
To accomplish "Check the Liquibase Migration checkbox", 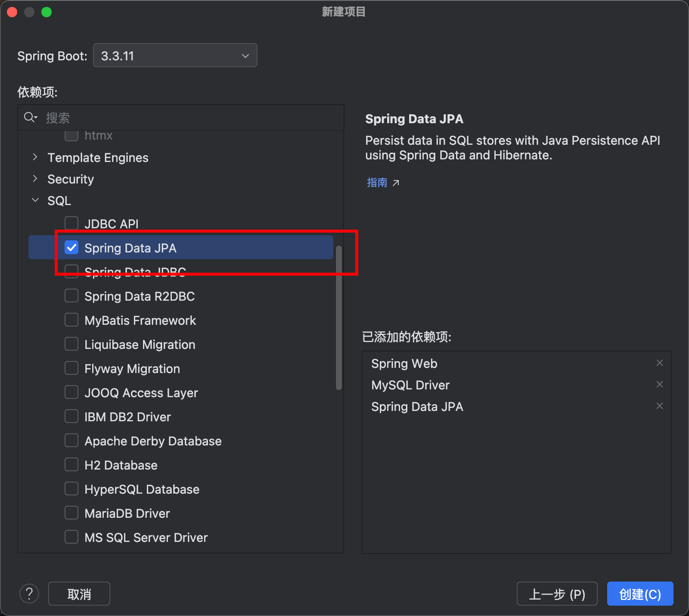I will pos(71,344).
